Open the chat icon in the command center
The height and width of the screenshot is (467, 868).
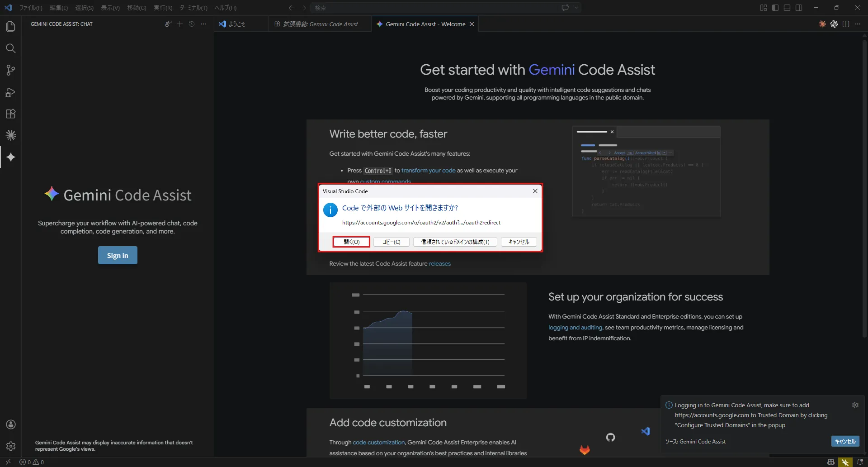coord(565,8)
